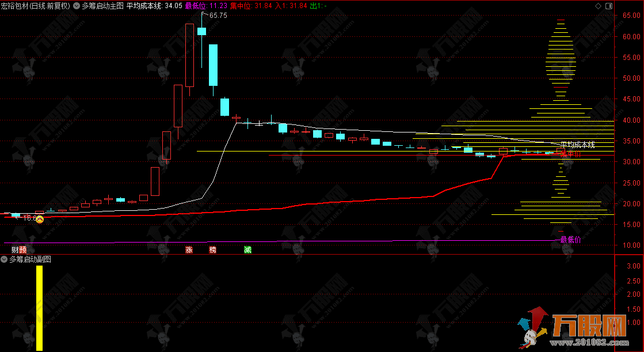This screenshot has width=644, height=352.
Task: Expand the 多筹启动副图 indicator dropdown arrow
Action: 5,259
